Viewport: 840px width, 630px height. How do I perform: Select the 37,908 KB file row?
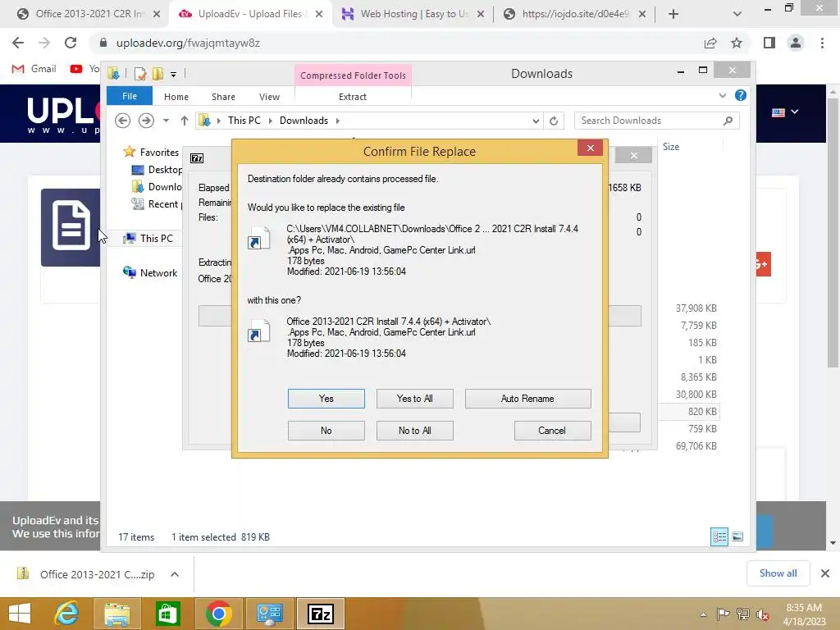tap(696, 308)
